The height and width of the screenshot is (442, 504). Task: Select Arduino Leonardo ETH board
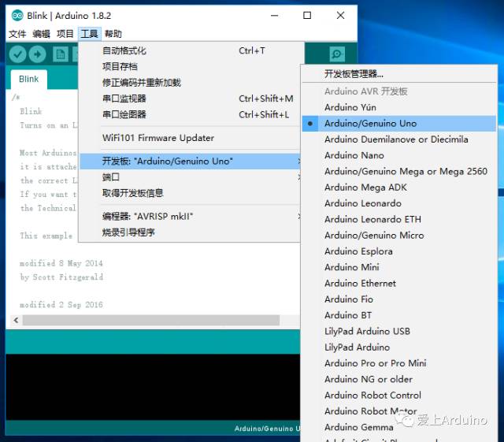click(x=399, y=219)
